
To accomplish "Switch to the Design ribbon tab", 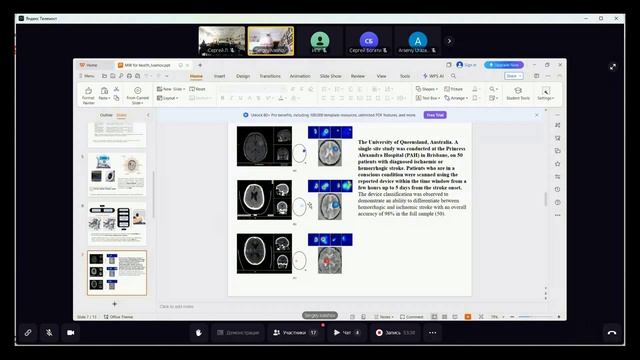I will click(x=243, y=76).
